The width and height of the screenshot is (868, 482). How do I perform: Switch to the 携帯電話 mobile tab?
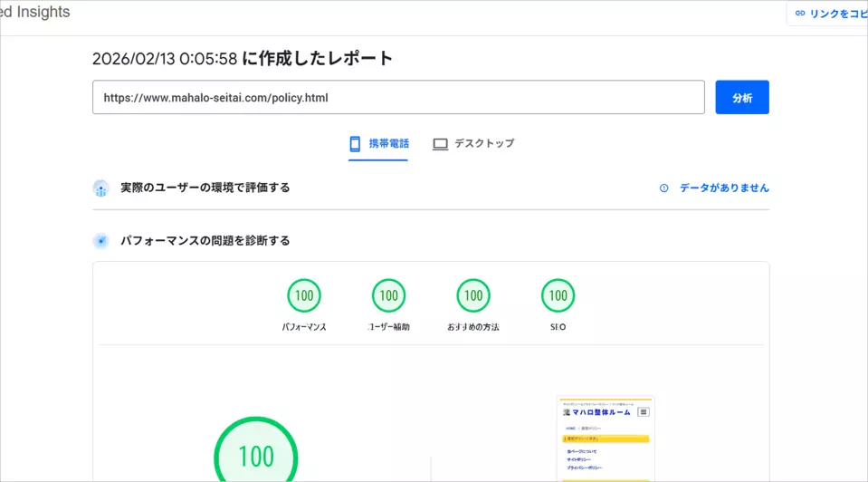pos(378,144)
